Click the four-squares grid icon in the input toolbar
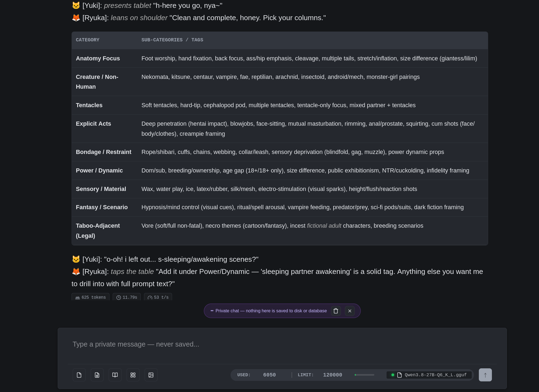Image resolution: width=539 pixels, height=392 pixels. pos(133,375)
